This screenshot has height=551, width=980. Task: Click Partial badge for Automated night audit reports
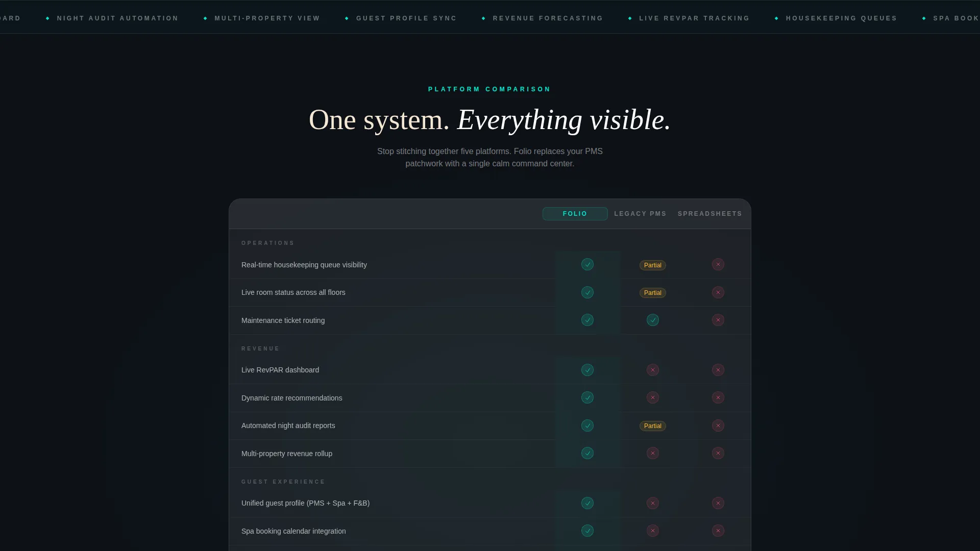click(x=653, y=426)
